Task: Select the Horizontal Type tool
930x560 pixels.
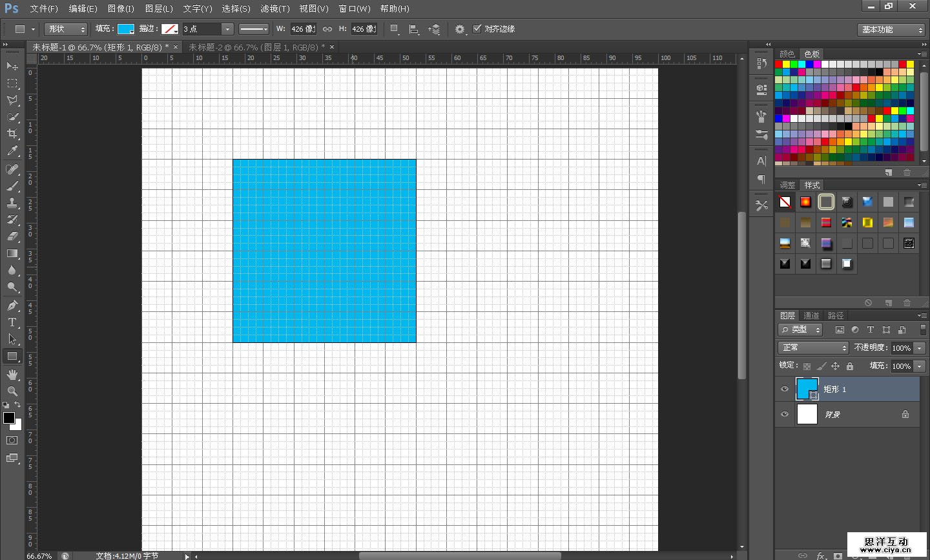Action: [x=12, y=322]
